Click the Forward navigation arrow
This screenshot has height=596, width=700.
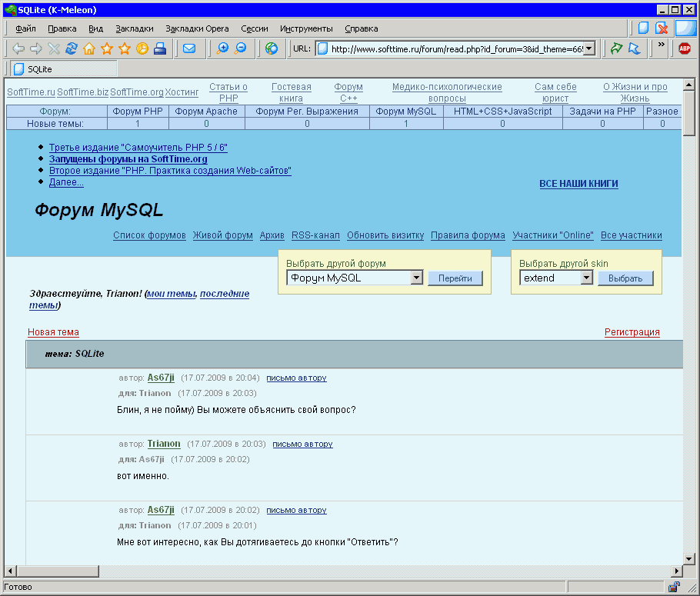coord(36,48)
